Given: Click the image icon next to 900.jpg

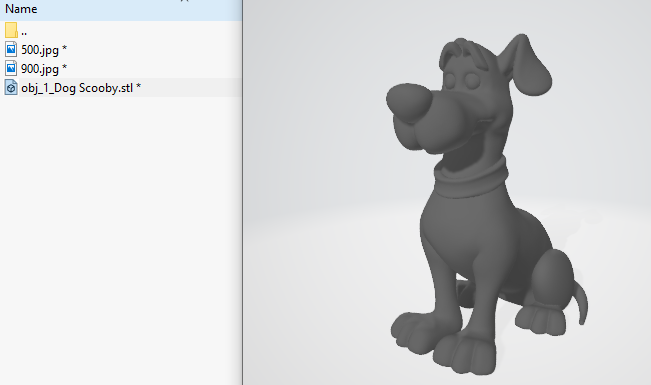Looking at the screenshot, I should point(11,68).
